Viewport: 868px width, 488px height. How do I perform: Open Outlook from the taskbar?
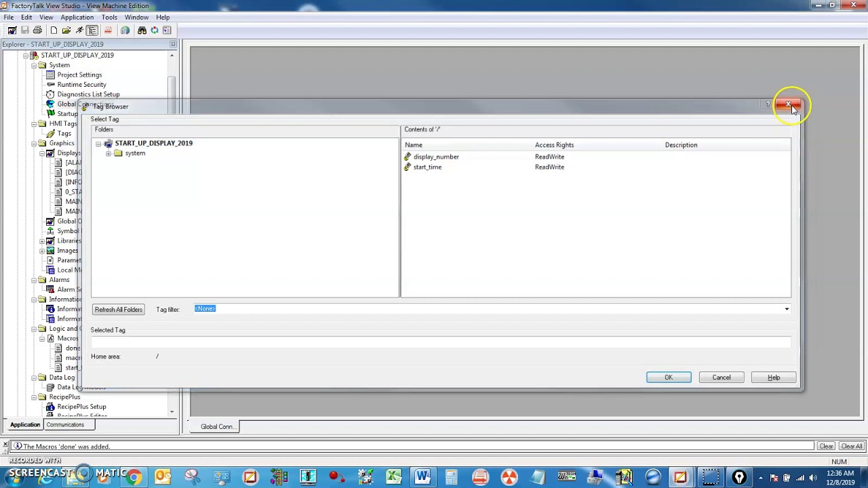click(x=163, y=477)
